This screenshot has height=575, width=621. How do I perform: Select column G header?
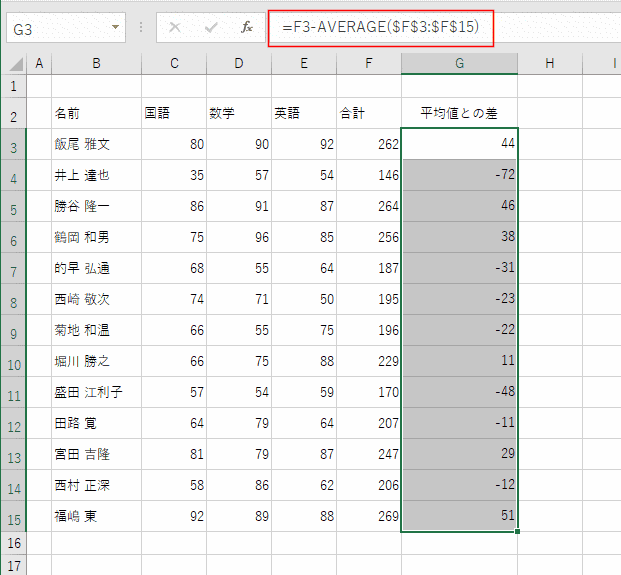click(459, 64)
